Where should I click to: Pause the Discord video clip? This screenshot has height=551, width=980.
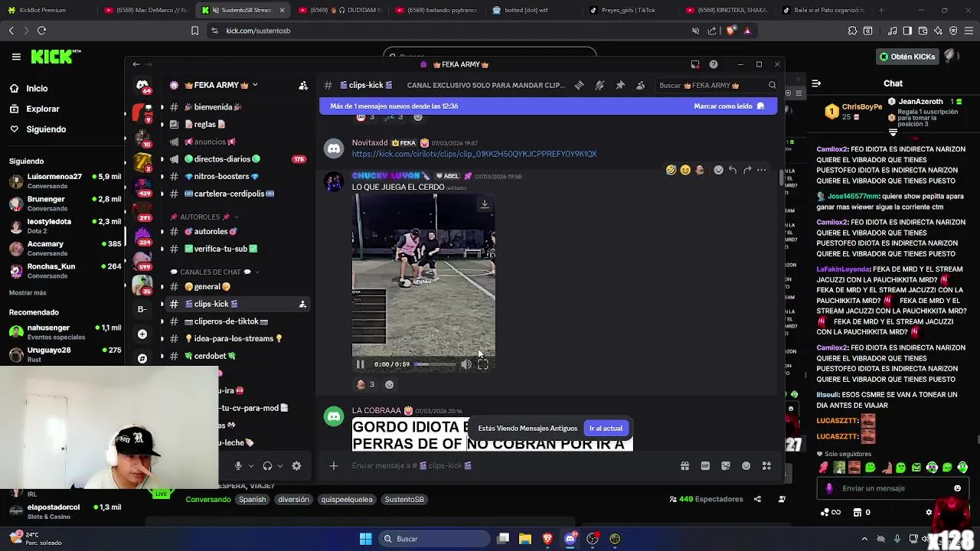[360, 364]
